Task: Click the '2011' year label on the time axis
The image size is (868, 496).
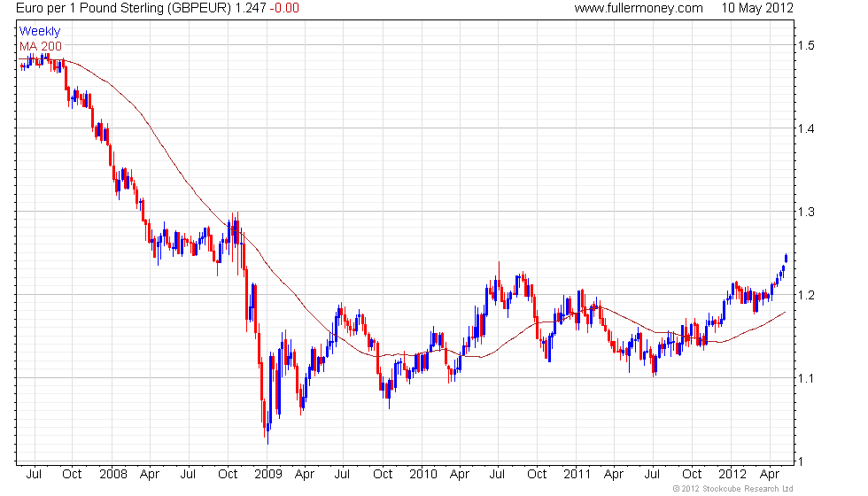Action: (x=577, y=475)
